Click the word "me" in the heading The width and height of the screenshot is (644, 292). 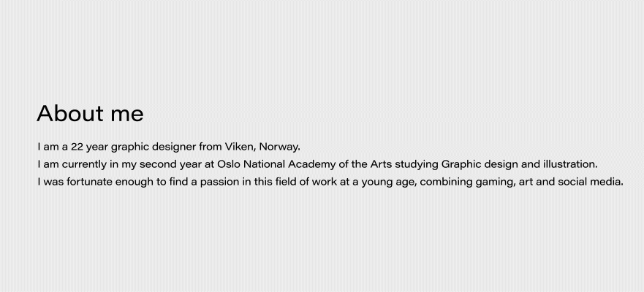(x=127, y=114)
